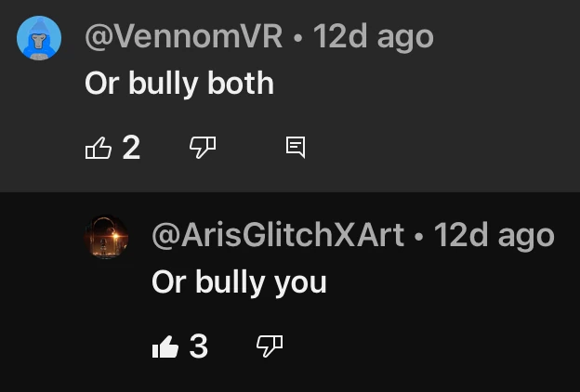The width and height of the screenshot is (580, 392).
Task: Open replies icon on VennomVR's comment
Action: pos(296,147)
